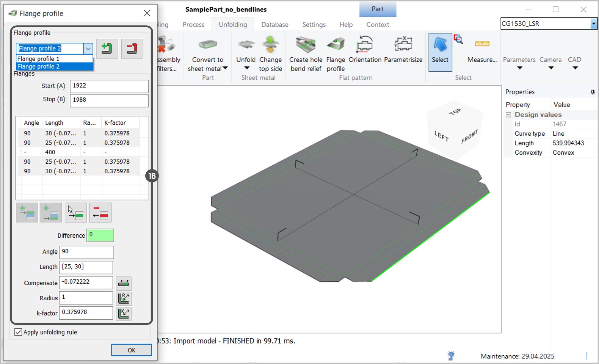Expand the Camera dropdown menu
599x364 pixels.
click(x=550, y=67)
